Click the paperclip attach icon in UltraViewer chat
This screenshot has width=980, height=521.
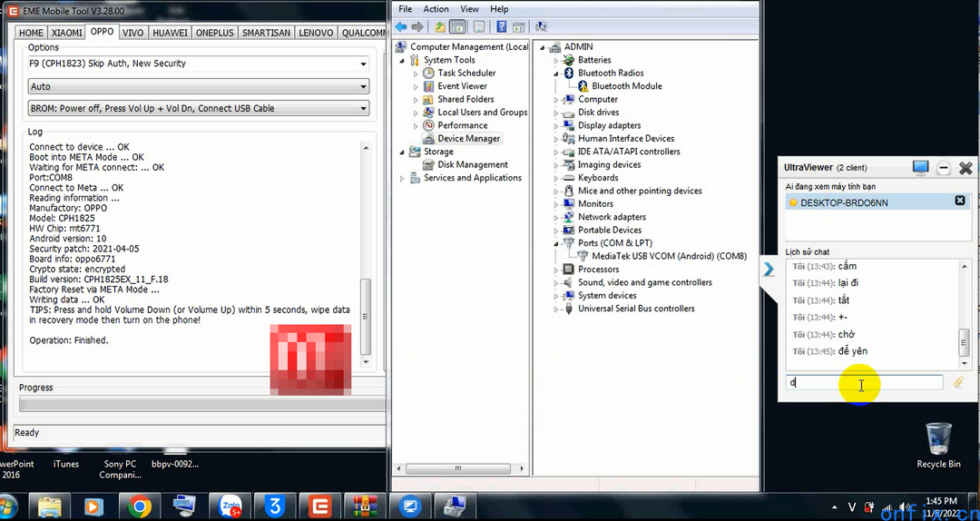pyautogui.click(x=958, y=382)
